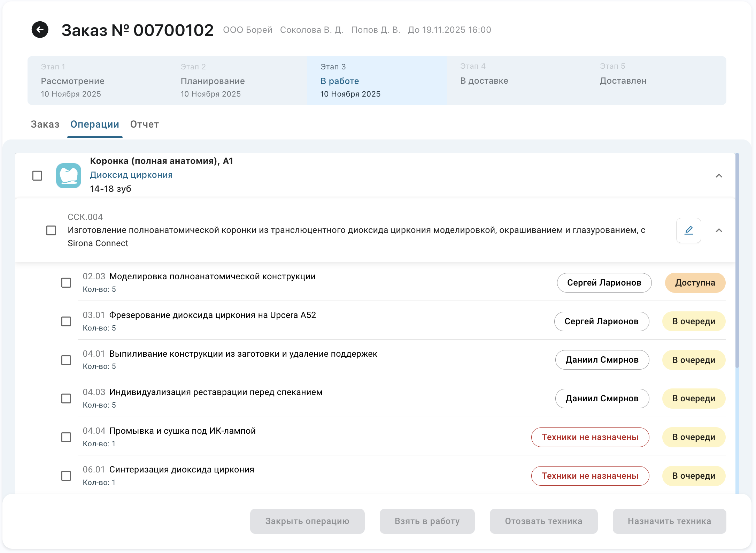
Task: Collapse the Коронка (полная анатомия) section chevron
Action: [x=719, y=176]
